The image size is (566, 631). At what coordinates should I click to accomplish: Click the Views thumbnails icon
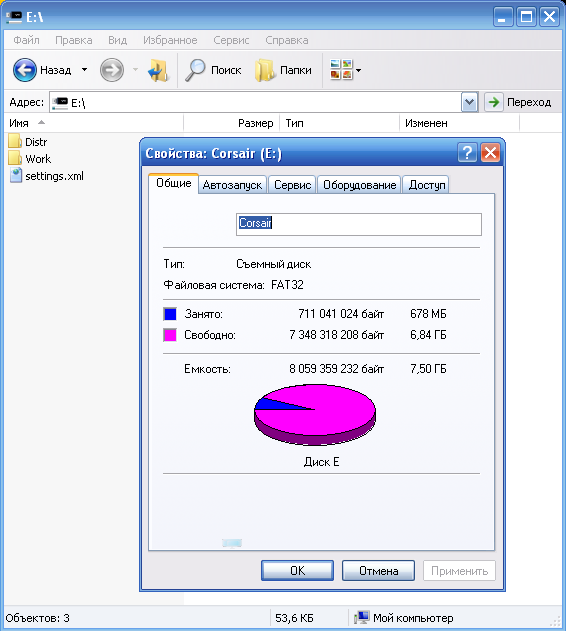[341, 70]
